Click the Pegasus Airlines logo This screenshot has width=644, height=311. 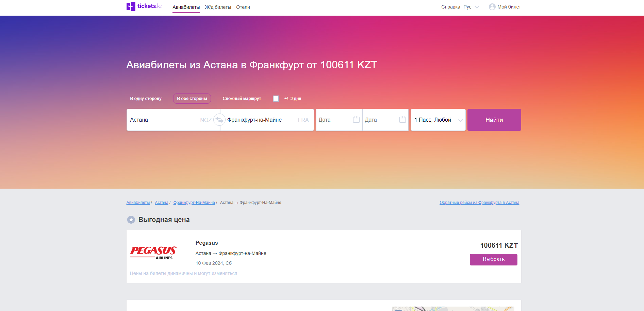pos(153,253)
